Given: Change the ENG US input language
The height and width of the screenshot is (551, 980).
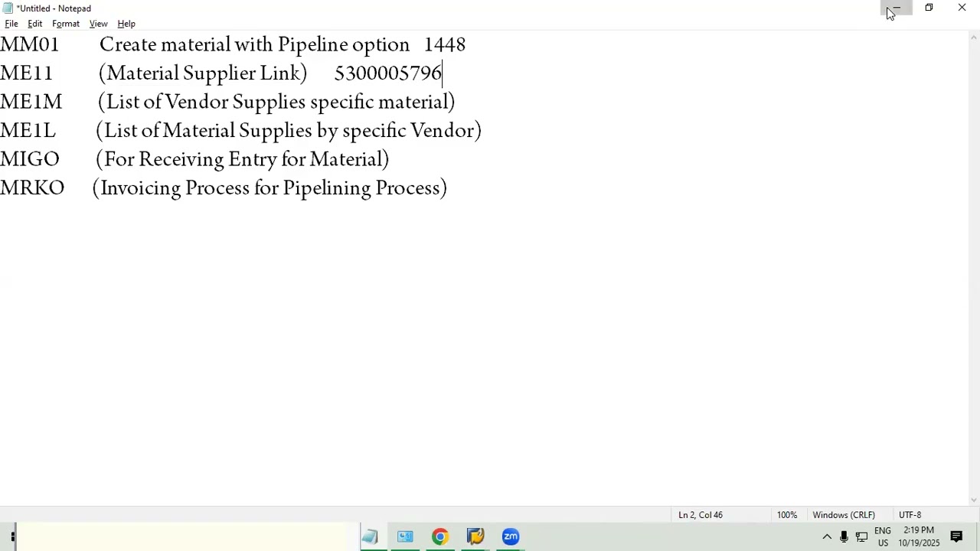Looking at the screenshot, I should tap(883, 536).
